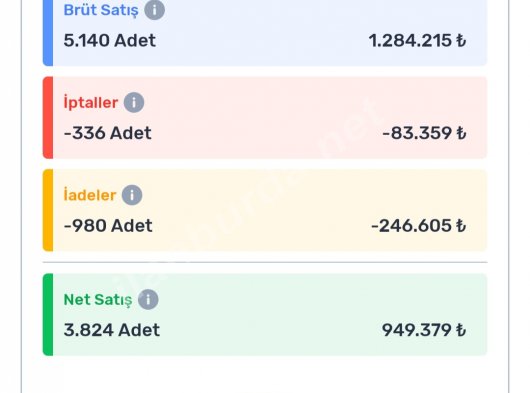Click the 3.824 Adet net quantity
530x393 pixels.
112,330
